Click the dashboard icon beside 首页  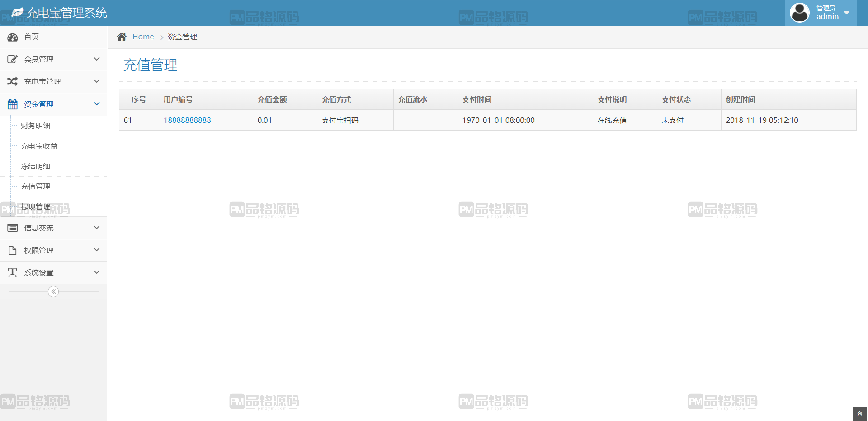(x=13, y=37)
